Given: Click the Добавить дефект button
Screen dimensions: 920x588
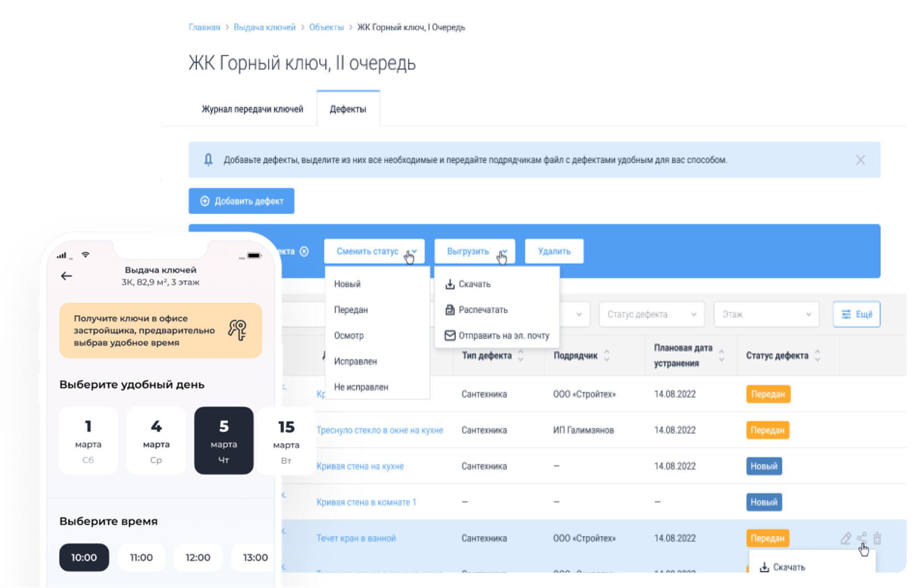Looking at the screenshot, I should pos(242,201).
